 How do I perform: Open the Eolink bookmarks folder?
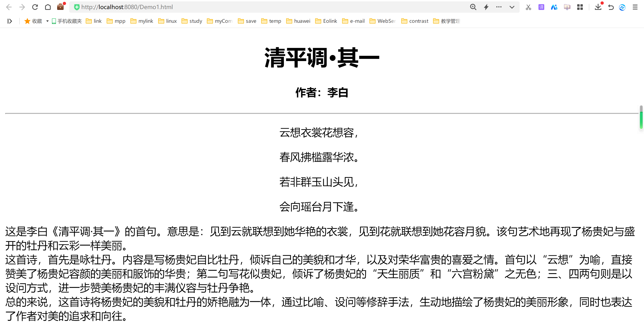[x=326, y=21]
